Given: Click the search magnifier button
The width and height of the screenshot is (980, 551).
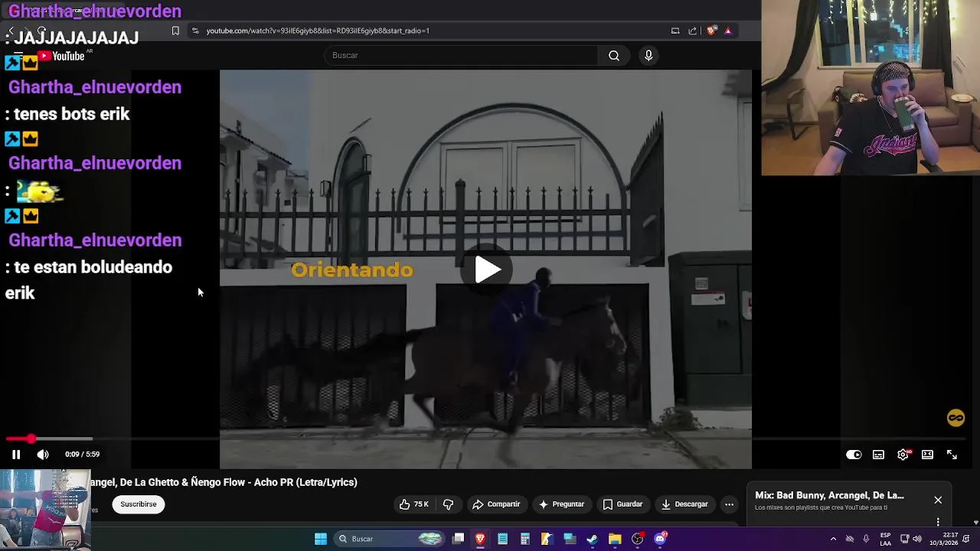Looking at the screenshot, I should 614,55.
